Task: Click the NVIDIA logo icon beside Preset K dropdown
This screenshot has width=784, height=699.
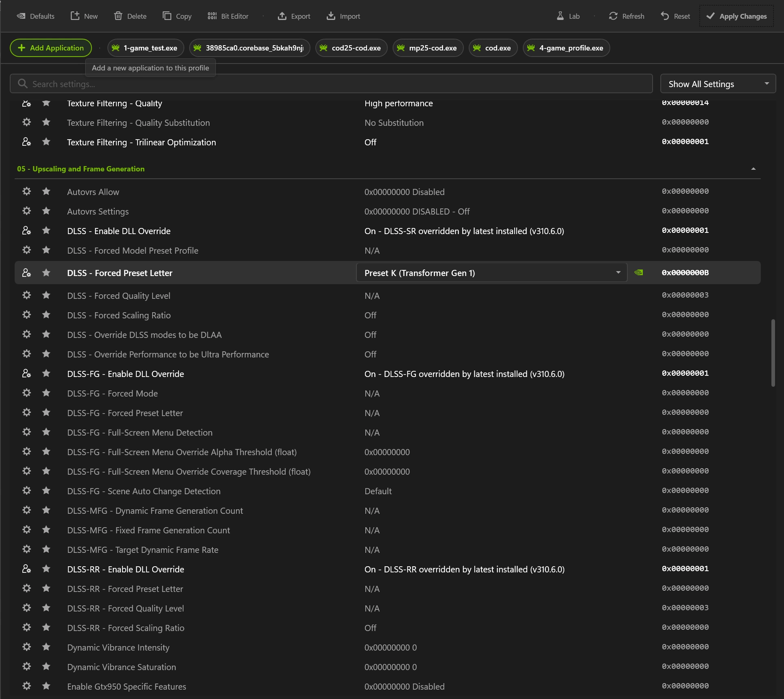Action: point(639,272)
